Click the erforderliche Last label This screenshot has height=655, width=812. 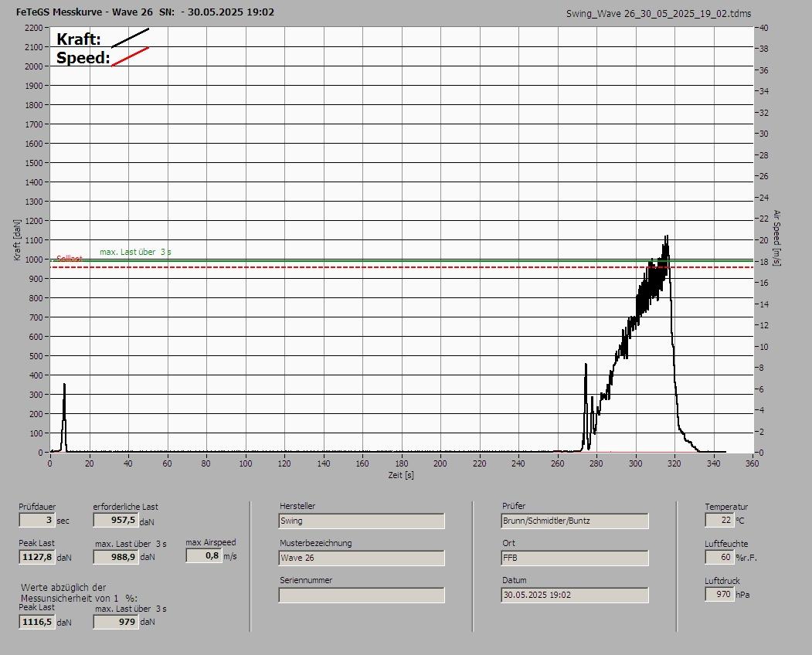(126, 507)
